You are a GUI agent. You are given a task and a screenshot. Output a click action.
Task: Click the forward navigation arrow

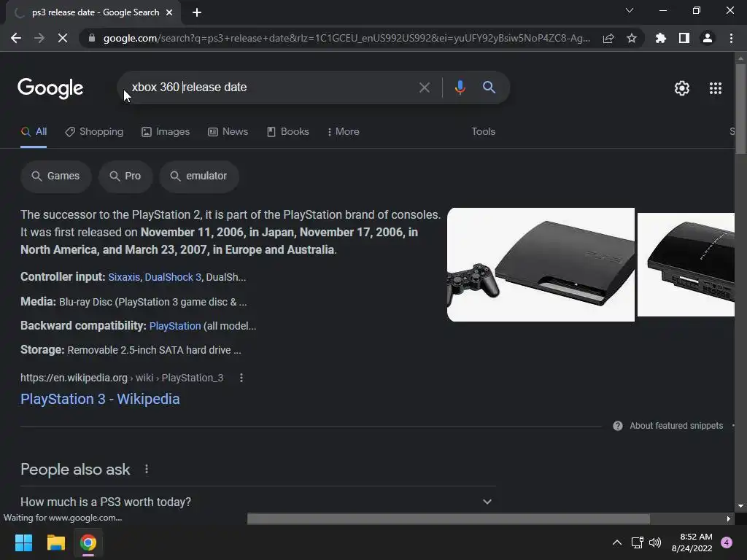click(x=39, y=38)
